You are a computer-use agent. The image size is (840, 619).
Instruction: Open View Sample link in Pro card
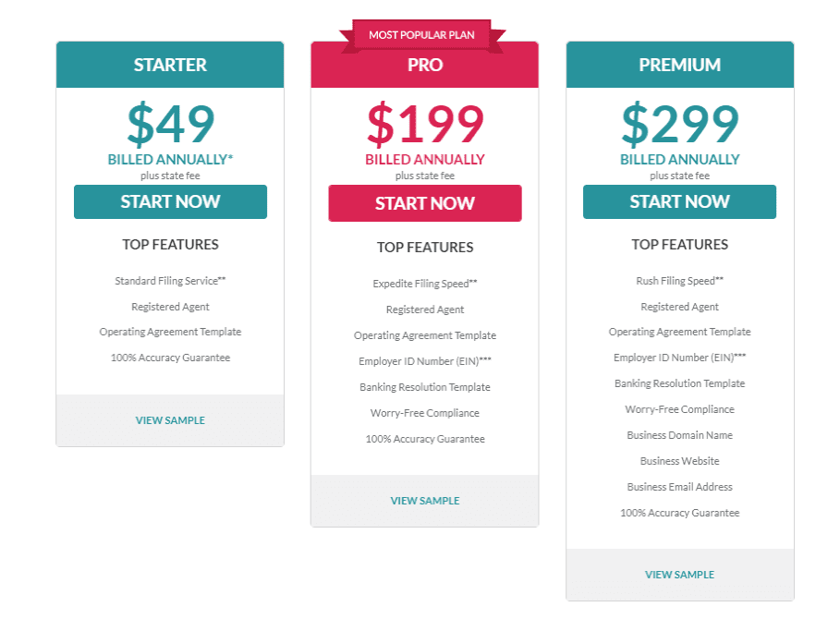coord(425,501)
